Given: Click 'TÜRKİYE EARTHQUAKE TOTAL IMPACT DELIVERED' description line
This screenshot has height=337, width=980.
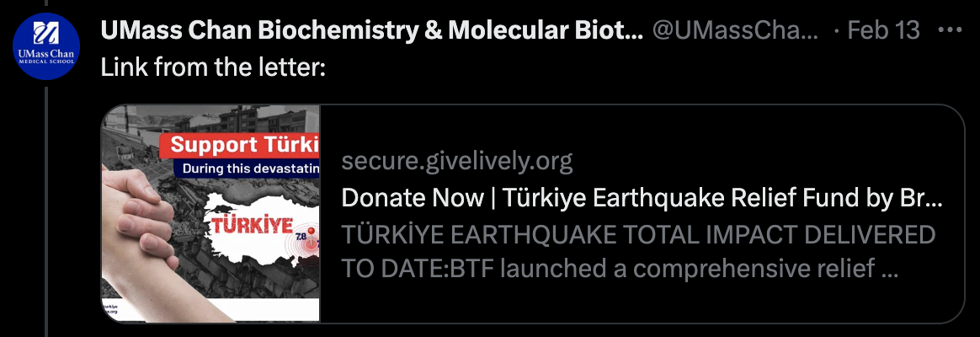Looking at the screenshot, I should 638,234.
